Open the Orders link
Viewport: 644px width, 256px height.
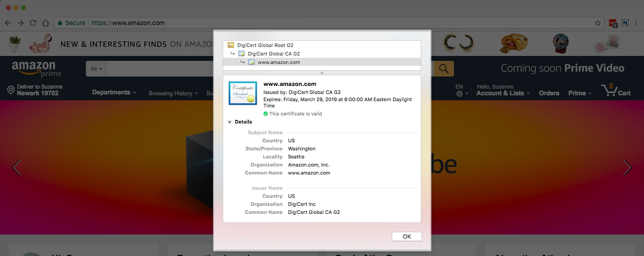pyautogui.click(x=549, y=93)
